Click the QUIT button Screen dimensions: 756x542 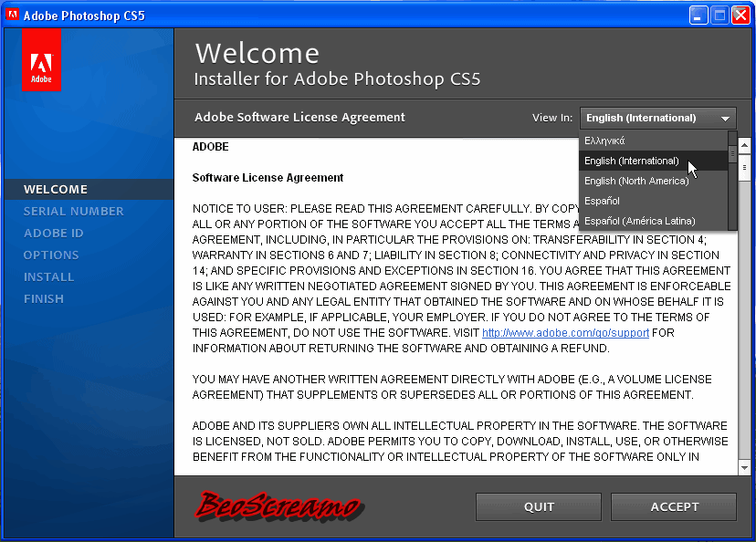coord(539,506)
